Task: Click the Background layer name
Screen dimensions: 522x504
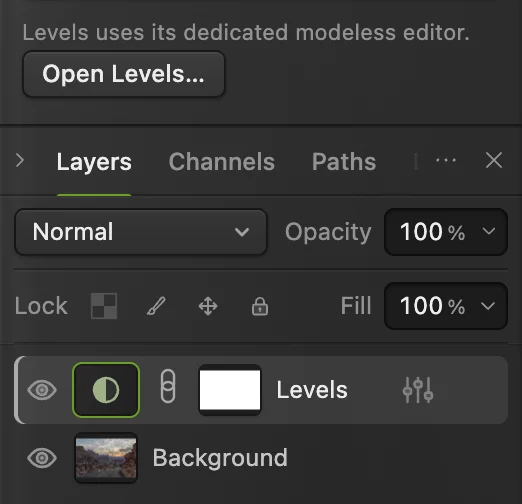Action: click(x=220, y=458)
